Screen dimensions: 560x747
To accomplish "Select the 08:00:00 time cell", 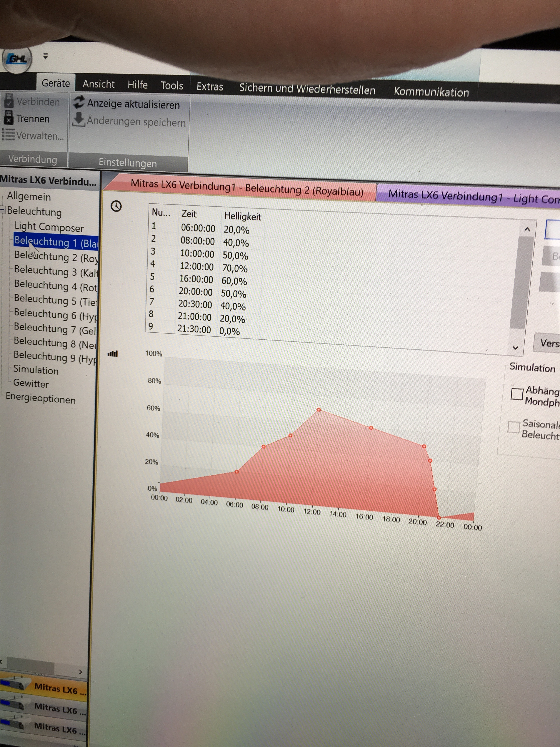I will tap(197, 241).
